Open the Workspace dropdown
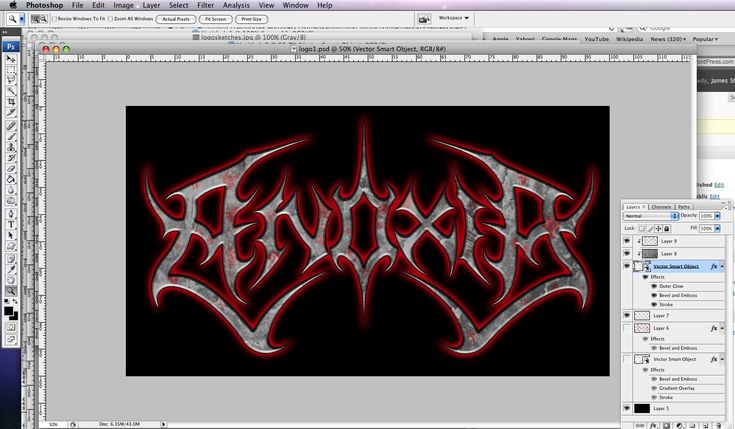 (455, 18)
